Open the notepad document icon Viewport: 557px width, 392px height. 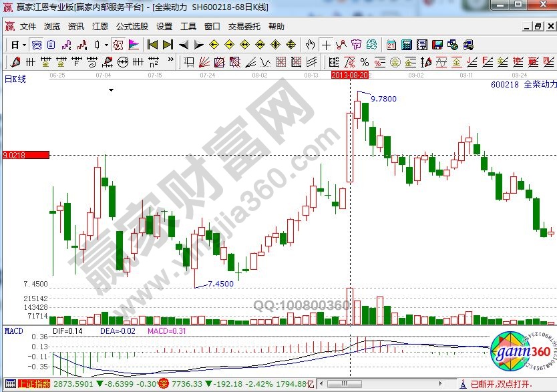(x=421, y=45)
